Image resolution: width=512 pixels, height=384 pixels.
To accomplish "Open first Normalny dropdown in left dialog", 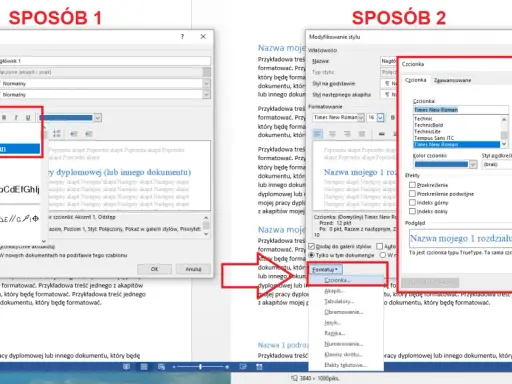I will coord(206,83).
